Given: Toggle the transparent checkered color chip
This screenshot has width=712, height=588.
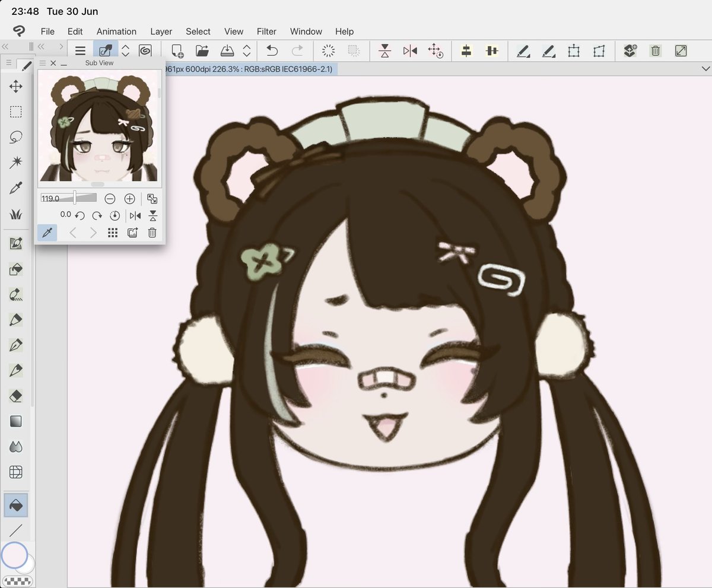Looking at the screenshot, I should click(17, 581).
